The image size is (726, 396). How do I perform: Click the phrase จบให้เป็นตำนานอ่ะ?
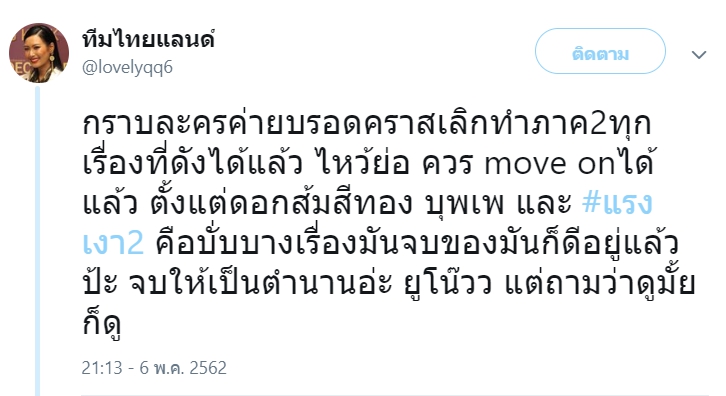pos(261,283)
